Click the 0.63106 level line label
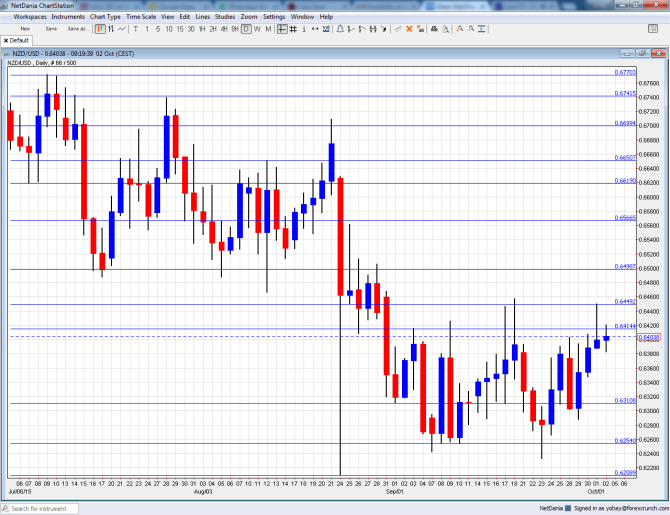The width and height of the screenshot is (670, 515). pos(625,400)
